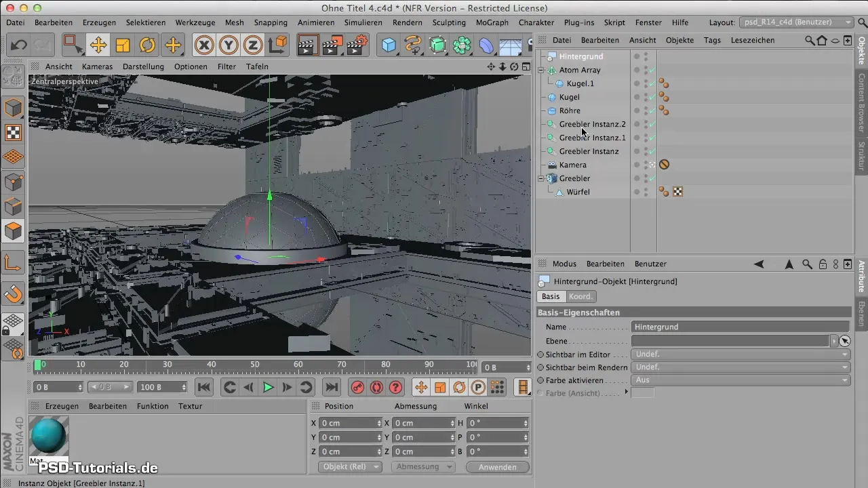
Task: Toggle green check for Atom Array
Action: (x=652, y=70)
